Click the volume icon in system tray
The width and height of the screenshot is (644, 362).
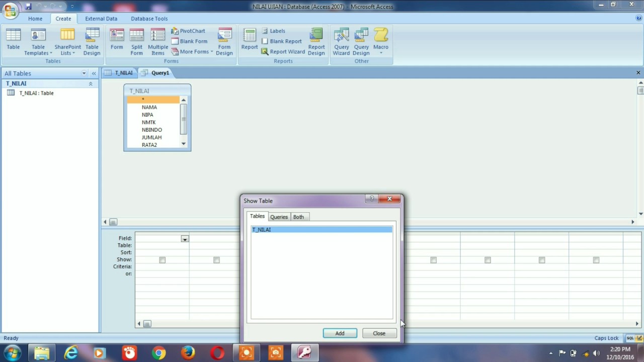[596, 353]
